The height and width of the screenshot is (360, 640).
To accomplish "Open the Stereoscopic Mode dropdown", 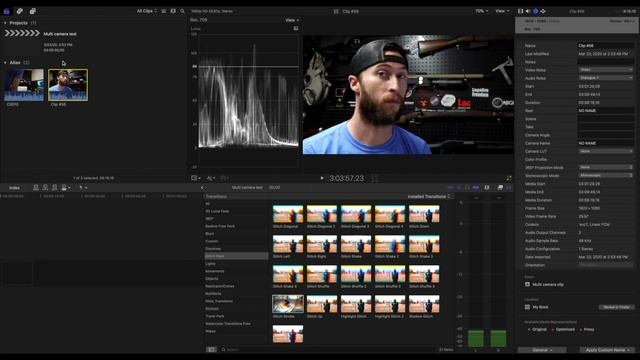I will [606, 176].
